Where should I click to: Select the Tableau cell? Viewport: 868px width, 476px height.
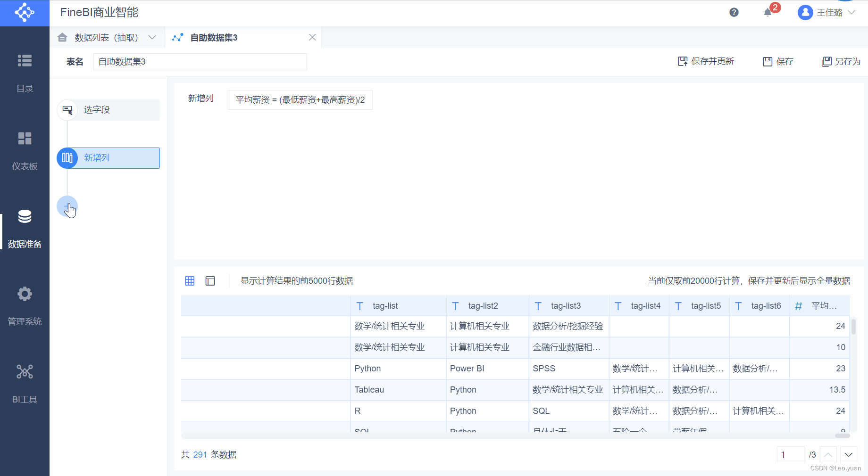pyautogui.click(x=399, y=390)
